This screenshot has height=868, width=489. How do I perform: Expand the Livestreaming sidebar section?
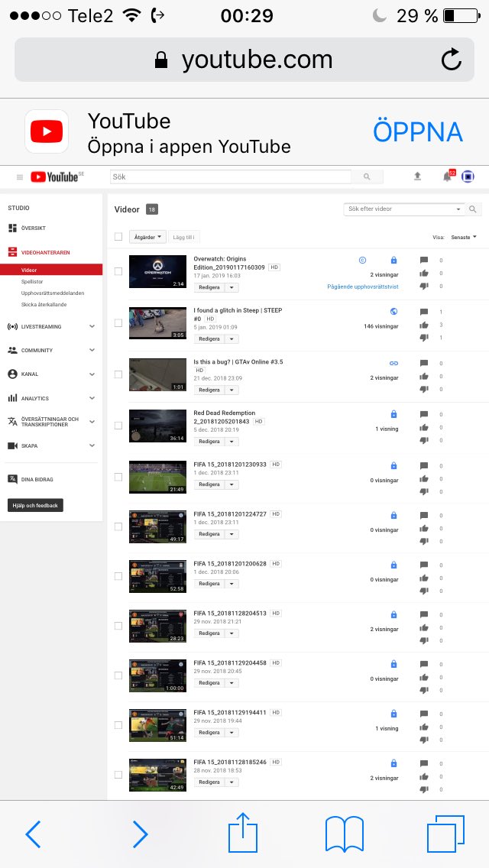pyautogui.click(x=92, y=326)
